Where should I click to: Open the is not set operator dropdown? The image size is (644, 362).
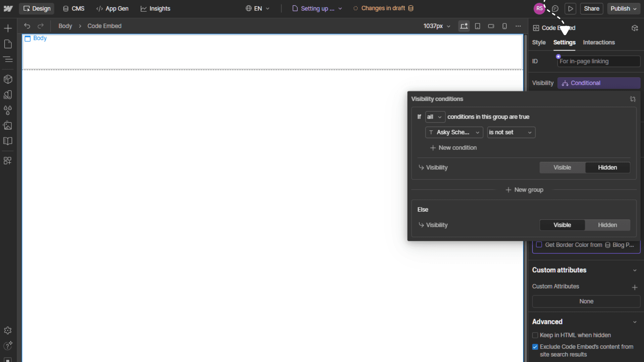[x=511, y=132]
